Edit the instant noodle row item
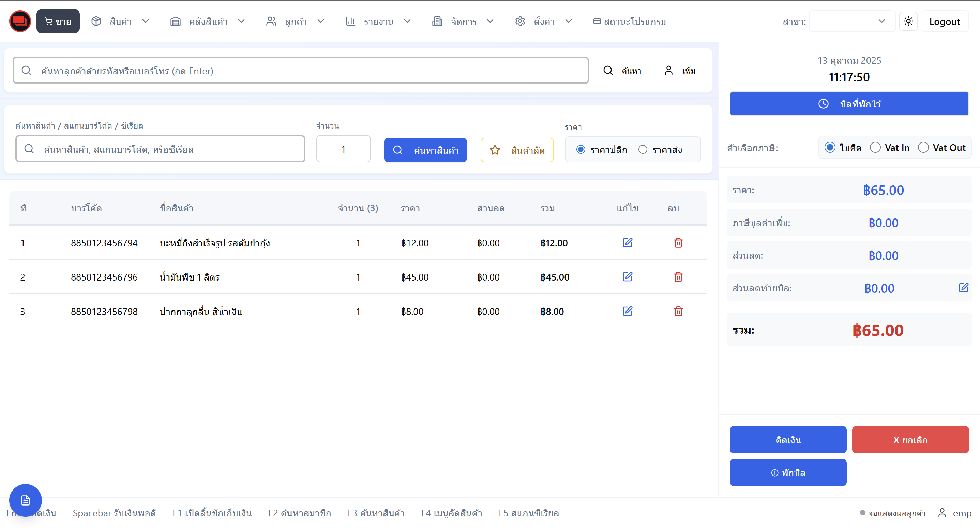Image resolution: width=980 pixels, height=528 pixels. pos(627,243)
